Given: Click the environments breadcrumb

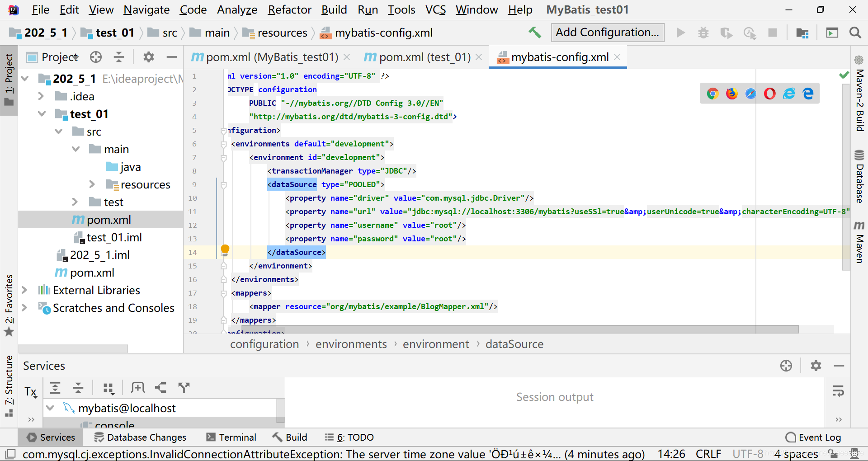Looking at the screenshot, I should click(351, 344).
